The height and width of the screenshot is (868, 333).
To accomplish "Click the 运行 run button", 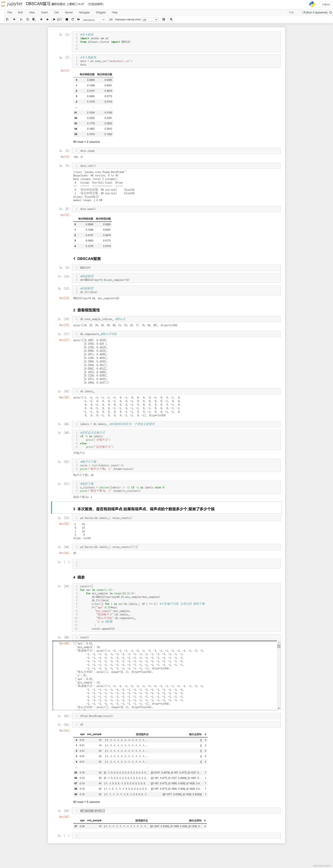I will click(x=58, y=20).
